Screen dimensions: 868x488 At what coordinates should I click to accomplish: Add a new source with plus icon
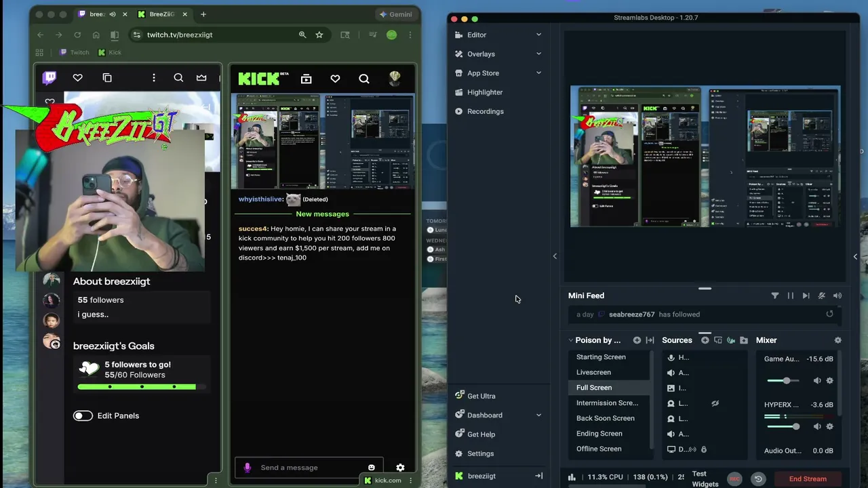[705, 340]
